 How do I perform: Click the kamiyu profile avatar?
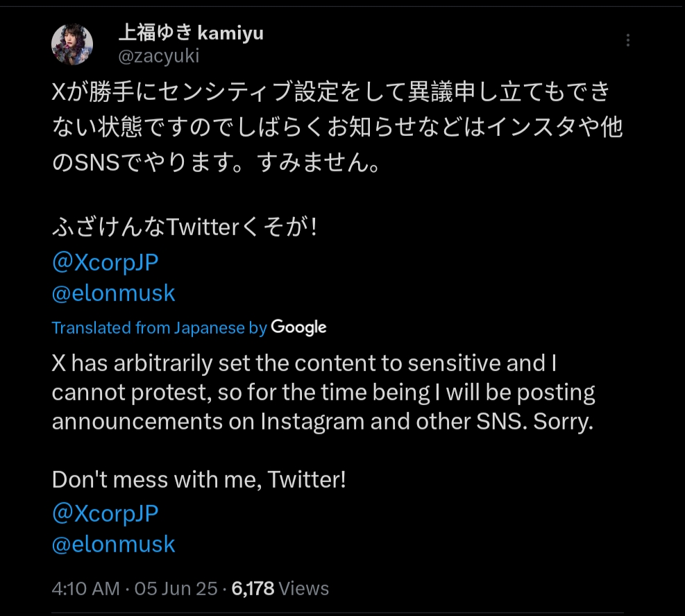point(72,44)
